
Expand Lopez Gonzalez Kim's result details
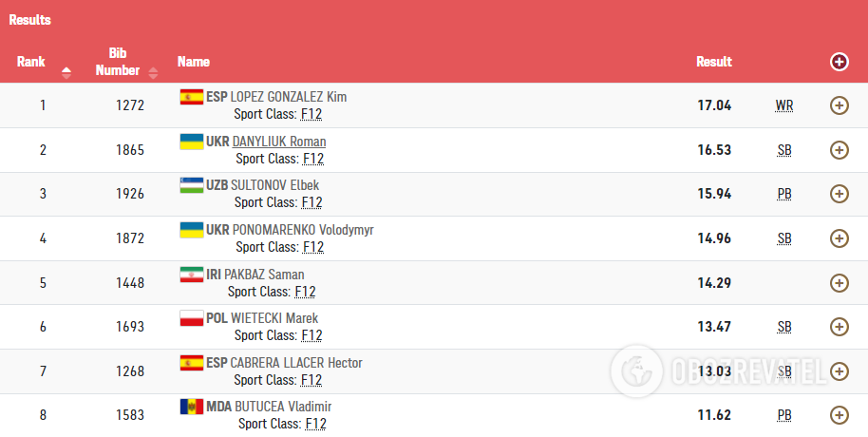pyautogui.click(x=839, y=105)
